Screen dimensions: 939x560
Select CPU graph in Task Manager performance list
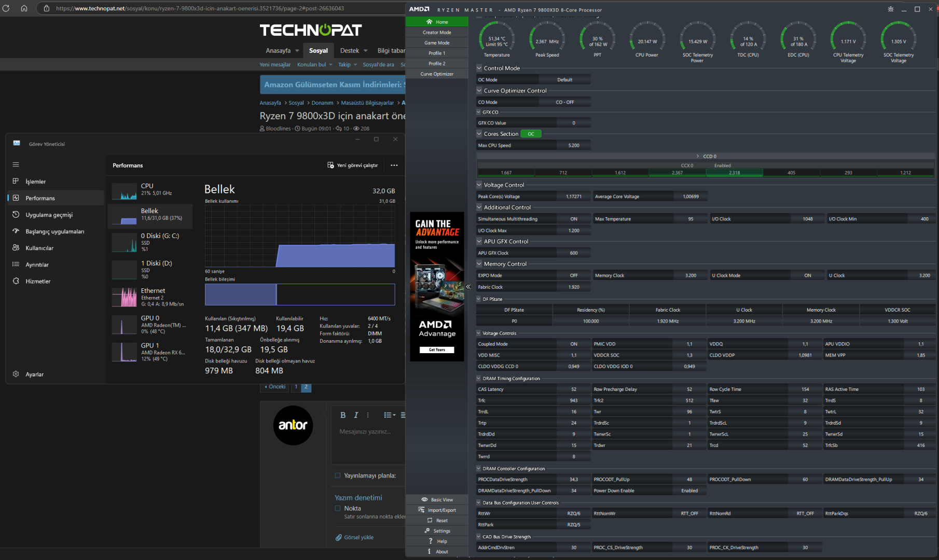(150, 190)
